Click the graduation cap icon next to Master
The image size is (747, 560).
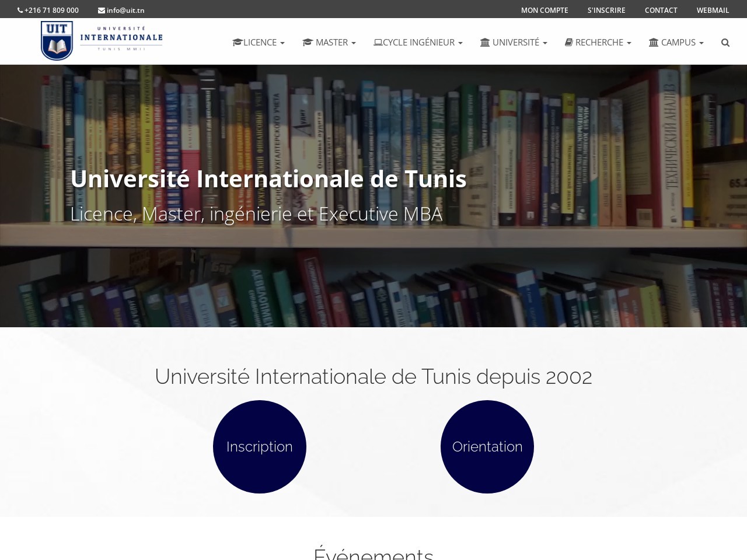[x=308, y=43]
